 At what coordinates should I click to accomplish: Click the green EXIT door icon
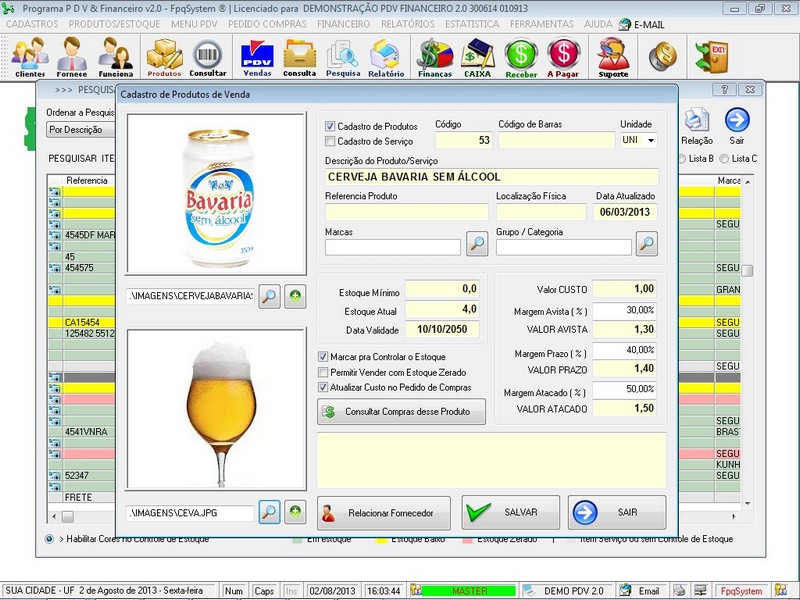tap(711, 56)
